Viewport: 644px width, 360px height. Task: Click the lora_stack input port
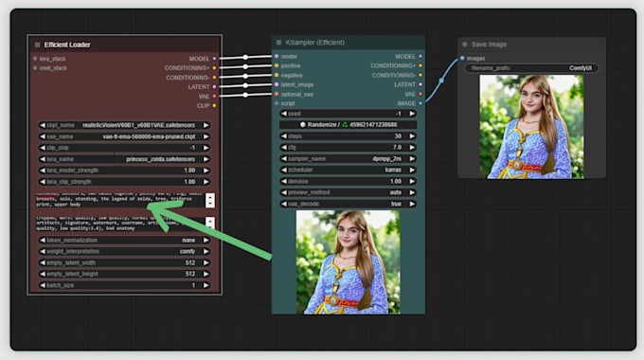(x=35, y=59)
